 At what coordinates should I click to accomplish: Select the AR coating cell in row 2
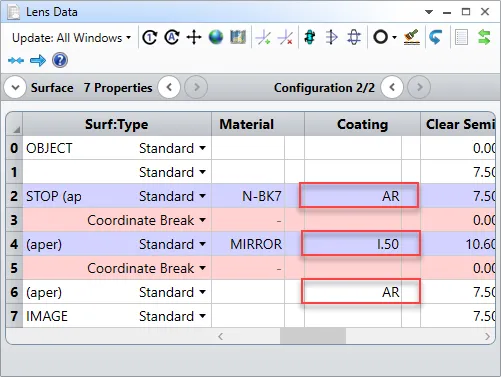click(359, 196)
